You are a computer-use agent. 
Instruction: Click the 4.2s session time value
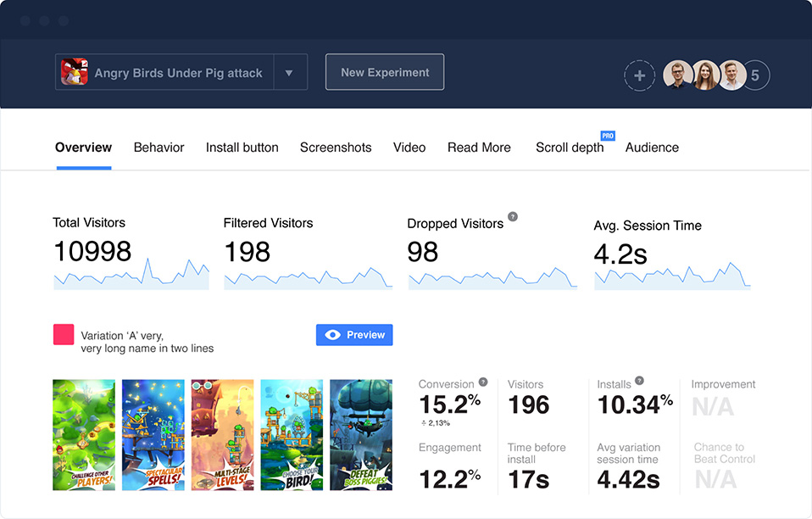[x=620, y=254]
